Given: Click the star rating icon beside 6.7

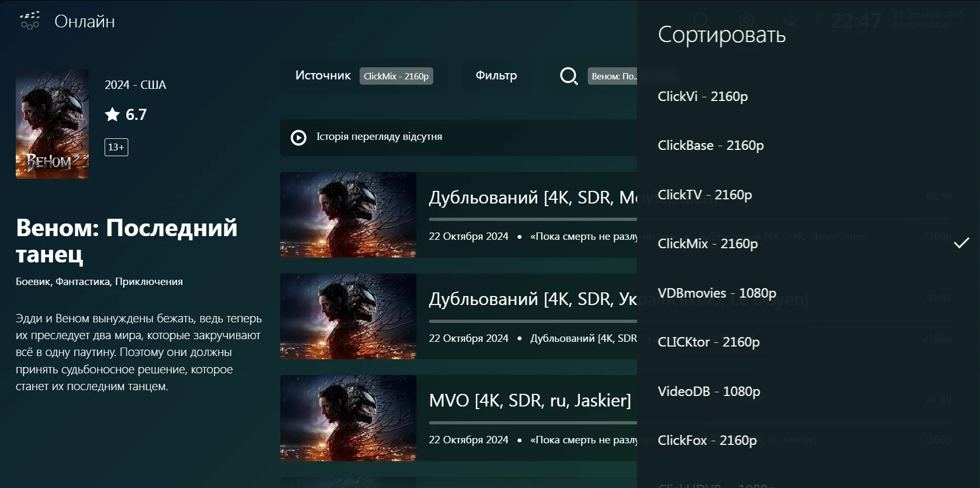Looking at the screenshot, I should [113, 115].
